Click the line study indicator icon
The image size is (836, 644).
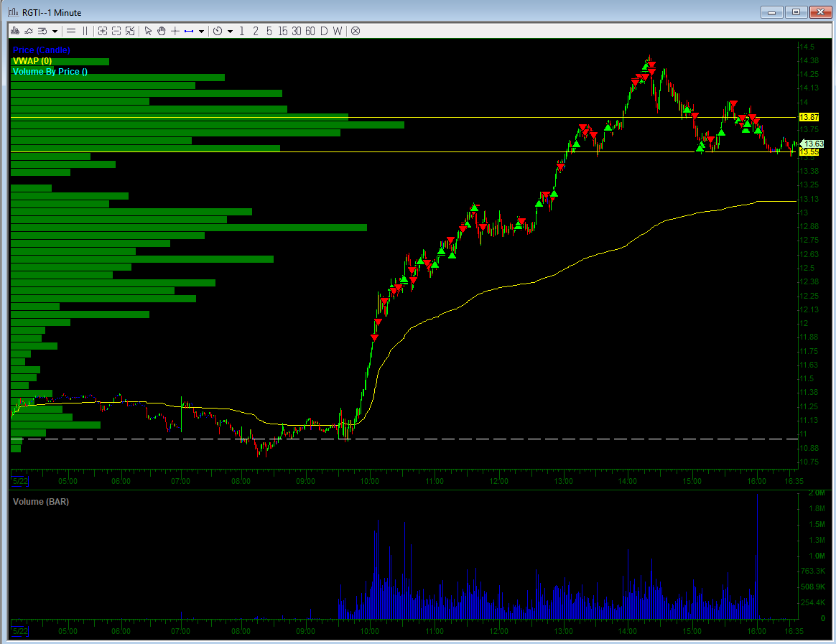pyautogui.click(x=29, y=31)
